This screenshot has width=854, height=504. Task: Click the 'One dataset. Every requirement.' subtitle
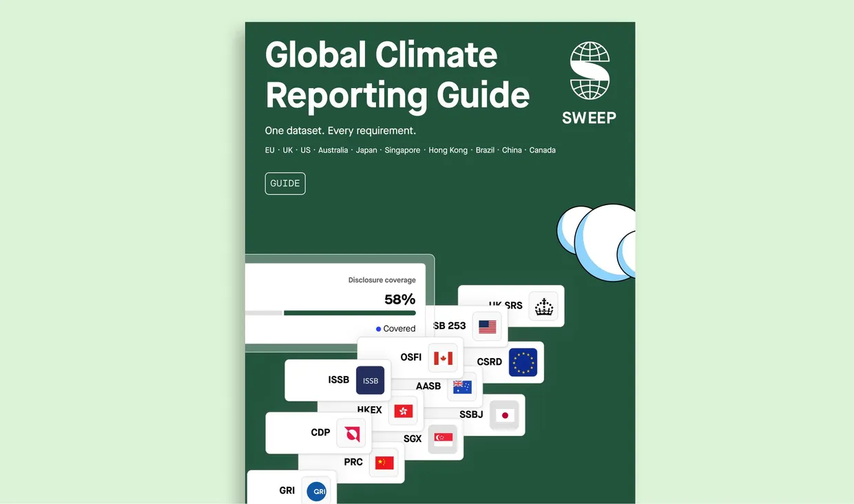point(340,131)
